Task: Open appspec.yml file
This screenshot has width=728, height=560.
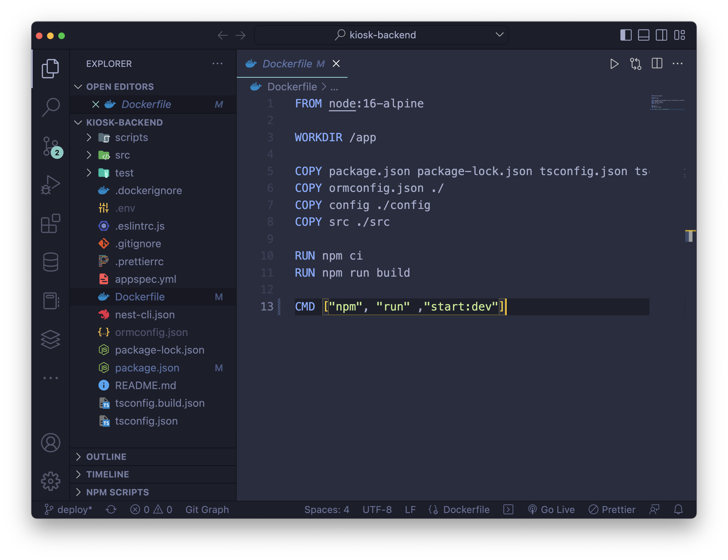Action: pyautogui.click(x=153, y=279)
